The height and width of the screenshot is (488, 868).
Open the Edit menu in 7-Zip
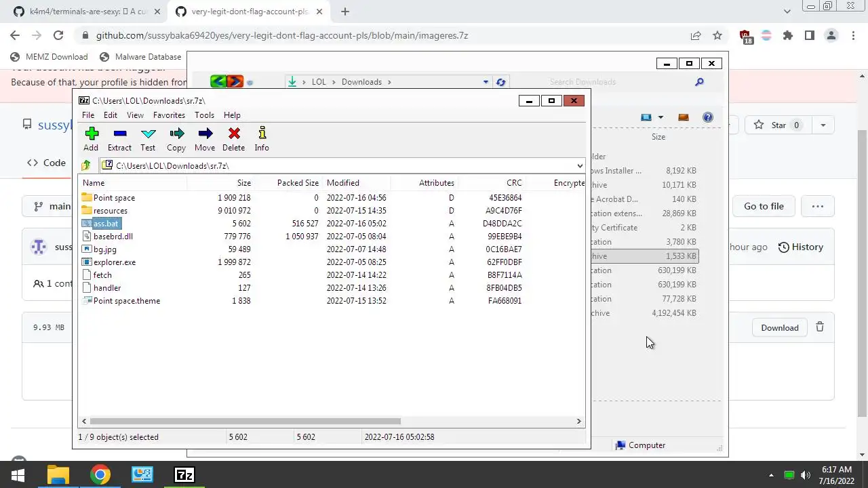[111, 115]
